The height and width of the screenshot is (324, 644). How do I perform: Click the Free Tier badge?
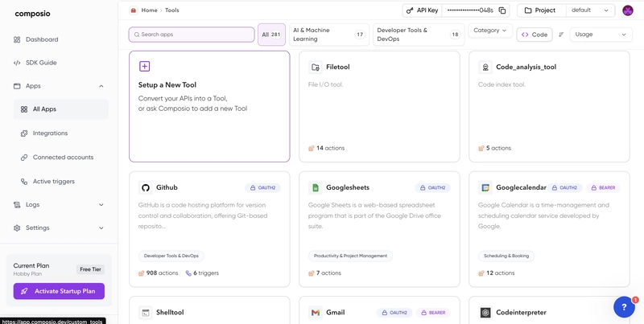coord(90,269)
